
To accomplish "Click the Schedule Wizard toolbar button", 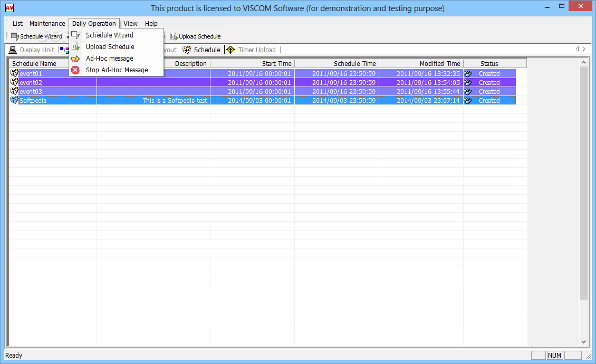I will [x=36, y=36].
